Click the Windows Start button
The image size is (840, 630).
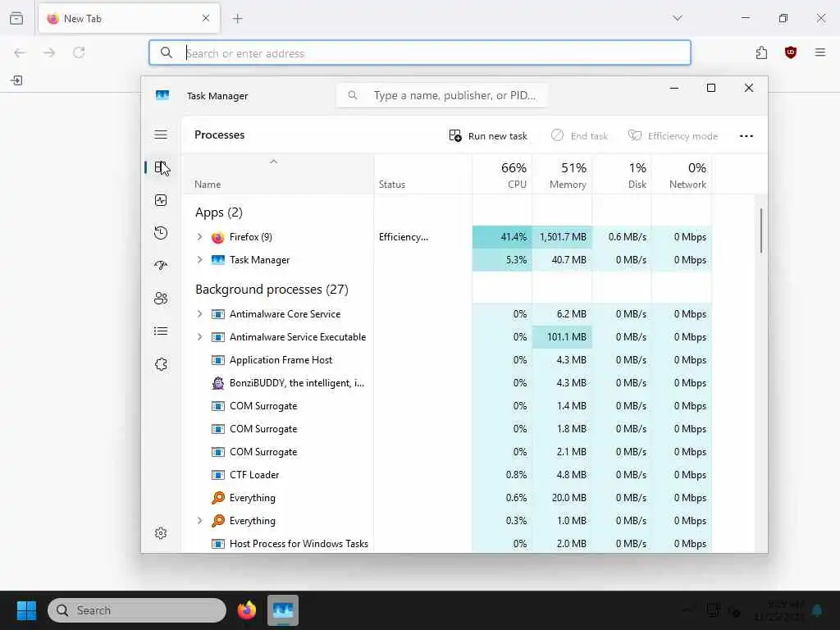coord(26,610)
